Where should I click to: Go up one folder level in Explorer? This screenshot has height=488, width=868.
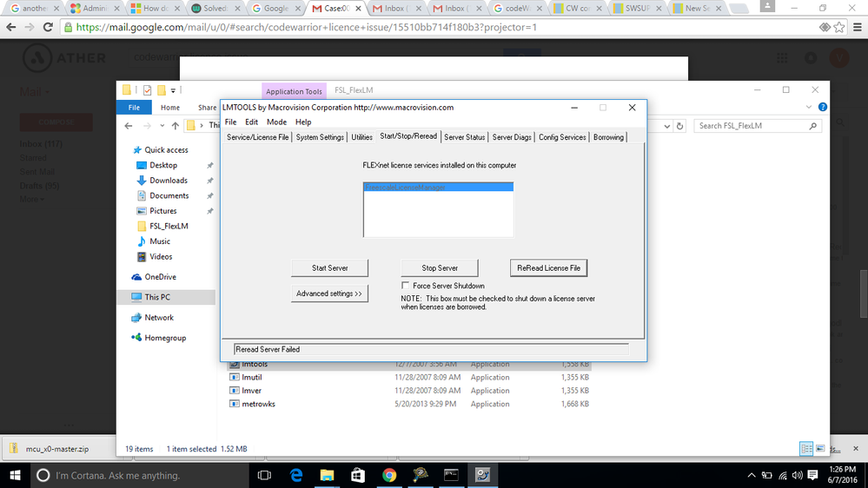click(x=175, y=126)
